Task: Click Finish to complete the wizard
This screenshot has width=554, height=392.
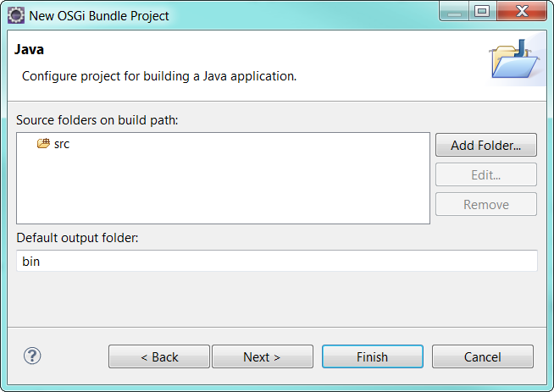Action: click(372, 356)
